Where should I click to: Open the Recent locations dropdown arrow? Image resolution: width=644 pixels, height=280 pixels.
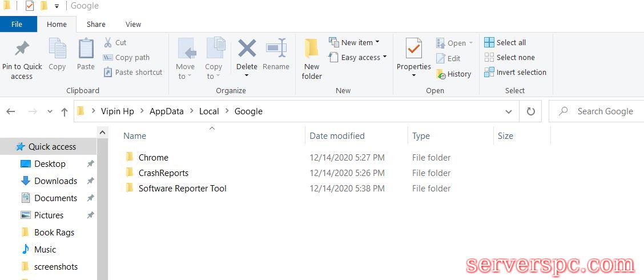tap(50, 112)
